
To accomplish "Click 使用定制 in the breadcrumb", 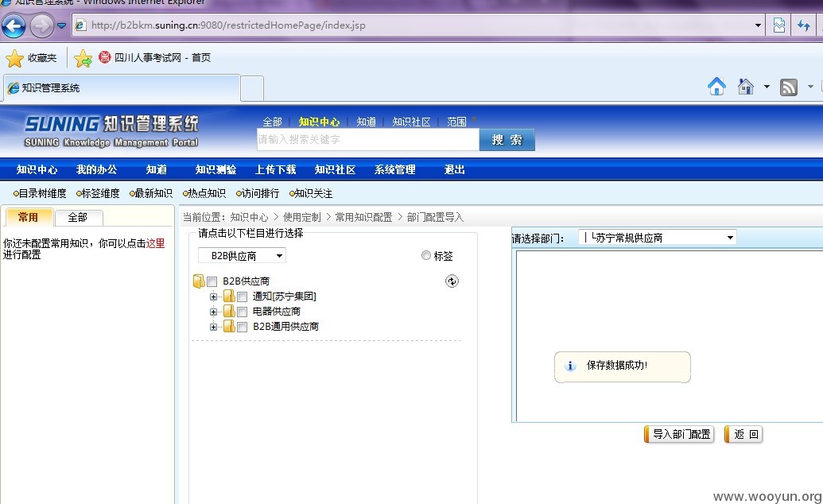I will tap(302, 217).
